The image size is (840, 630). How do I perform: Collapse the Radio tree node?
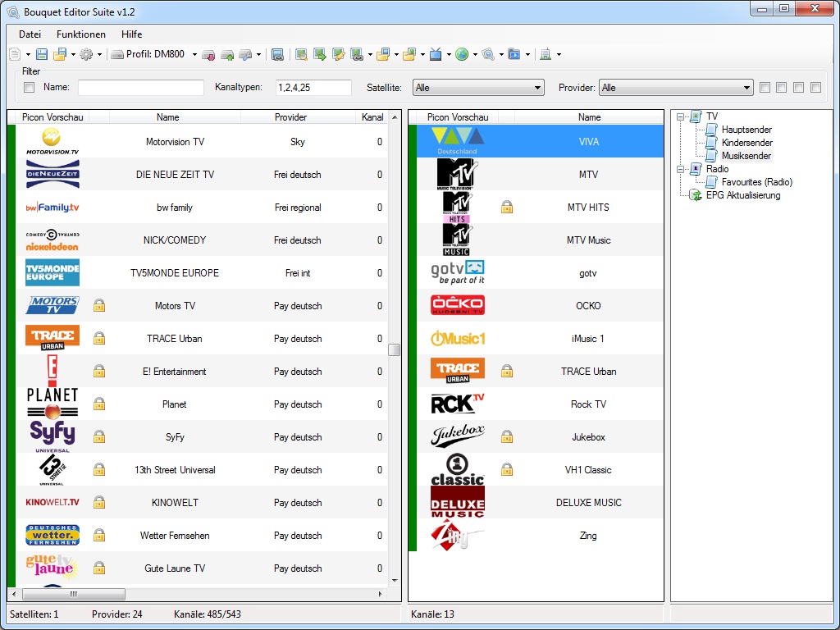click(680, 169)
